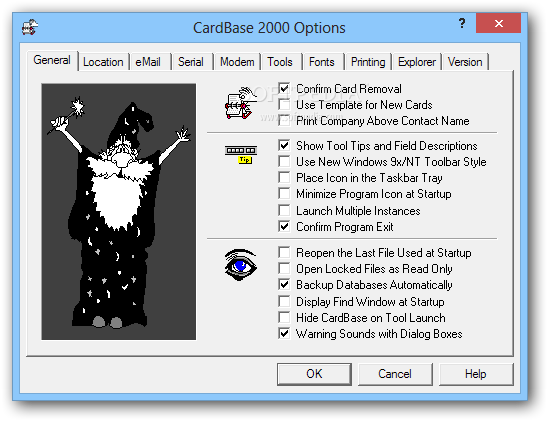Select the General tab
This screenshot has width=548, height=421.
coord(52,60)
